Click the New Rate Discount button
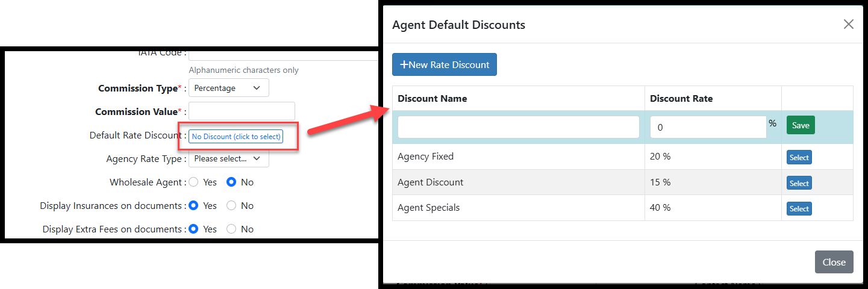868x289 pixels. 445,65
